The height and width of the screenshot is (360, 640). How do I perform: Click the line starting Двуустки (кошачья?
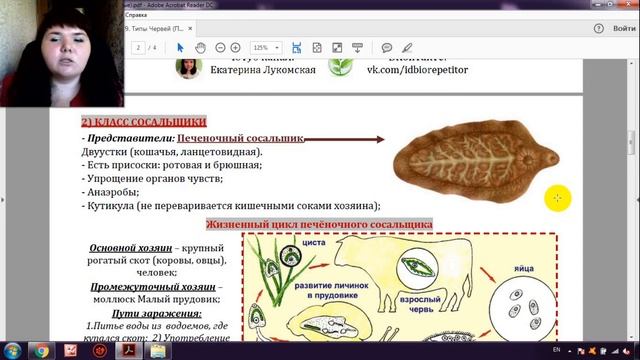tap(172, 152)
